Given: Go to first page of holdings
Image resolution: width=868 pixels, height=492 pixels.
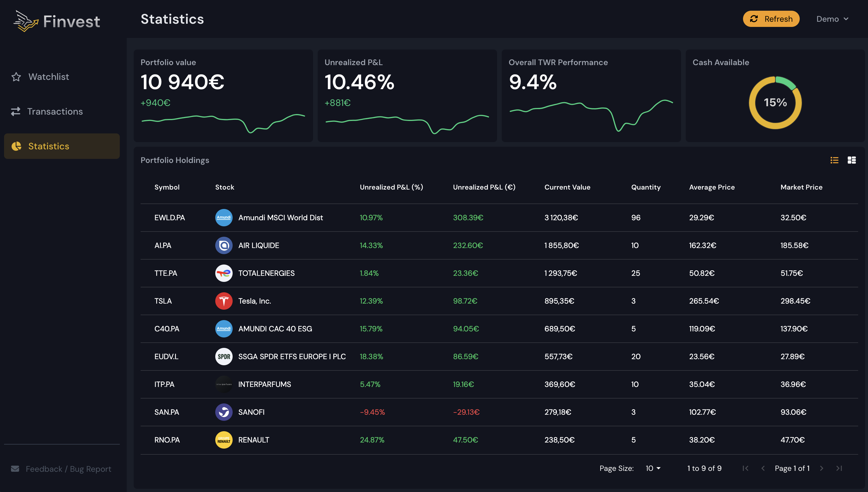Looking at the screenshot, I should [745, 468].
